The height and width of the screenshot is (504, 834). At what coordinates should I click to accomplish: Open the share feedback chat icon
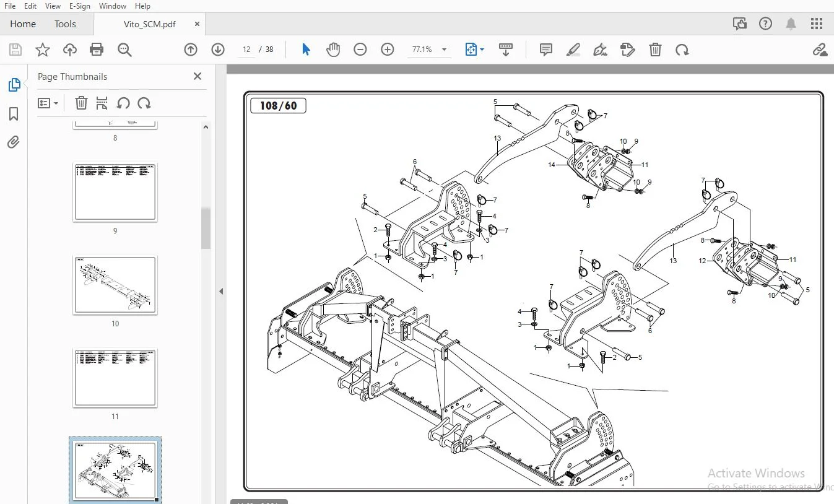[x=739, y=24]
